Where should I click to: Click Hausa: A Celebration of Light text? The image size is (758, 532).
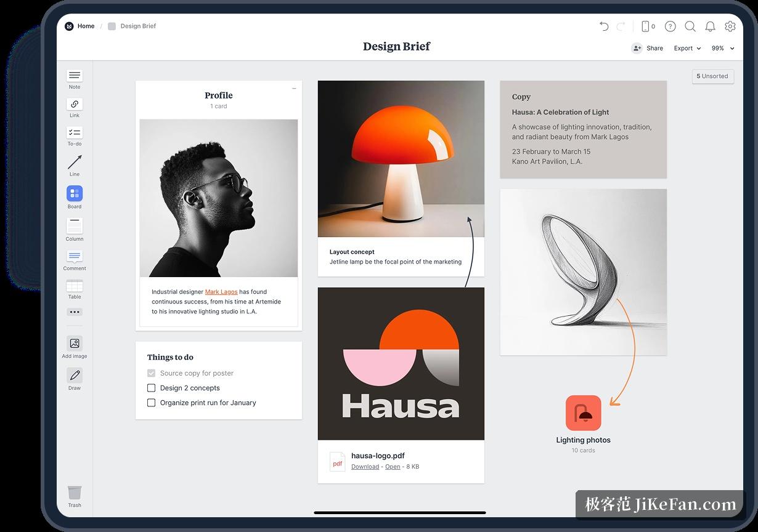[560, 112]
